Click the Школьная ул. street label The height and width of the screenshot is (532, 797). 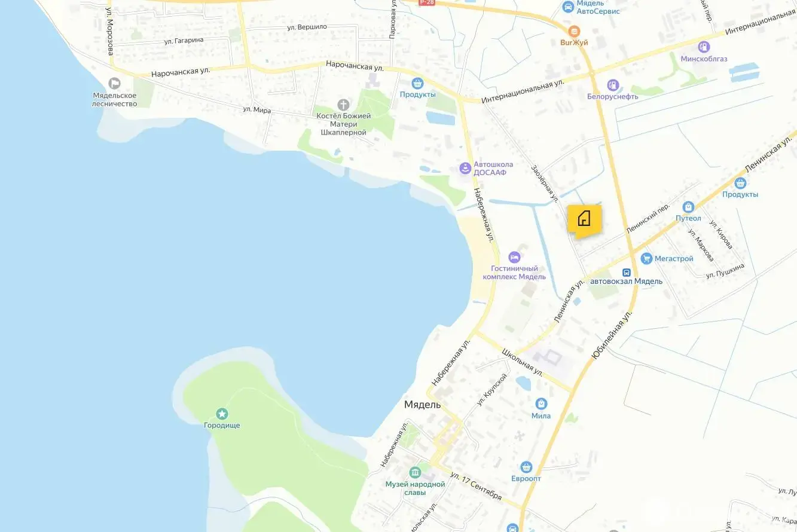coord(524,362)
